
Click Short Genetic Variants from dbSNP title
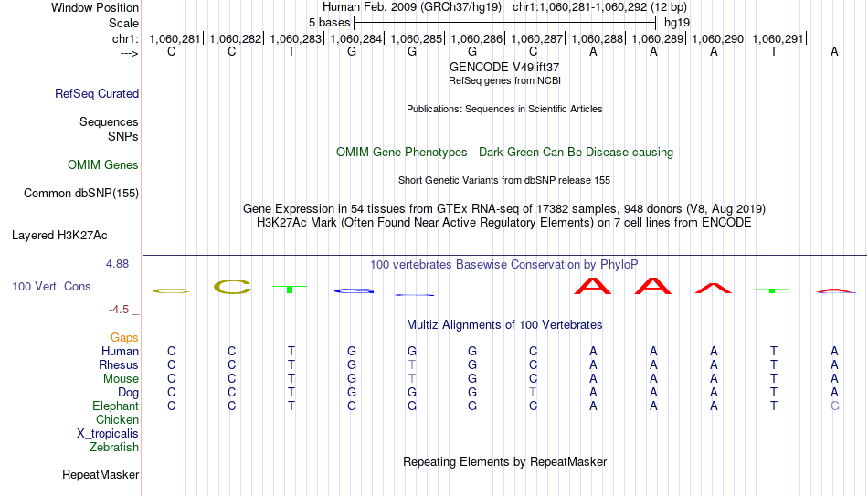(x=504, y=181)
